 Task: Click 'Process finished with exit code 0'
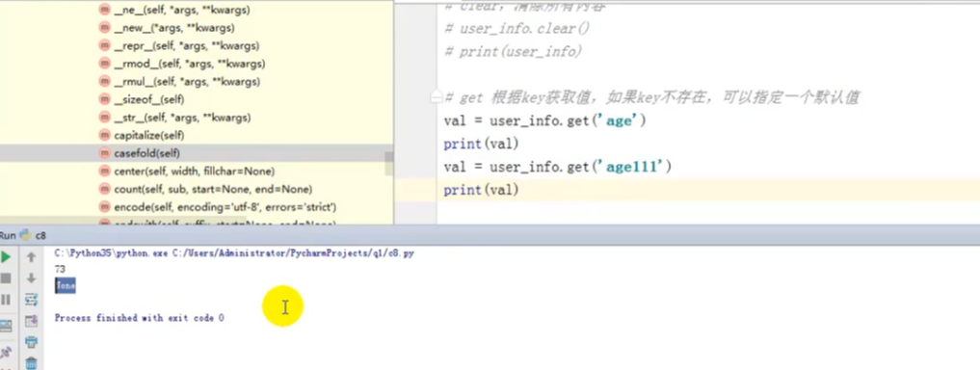point(140,318)
